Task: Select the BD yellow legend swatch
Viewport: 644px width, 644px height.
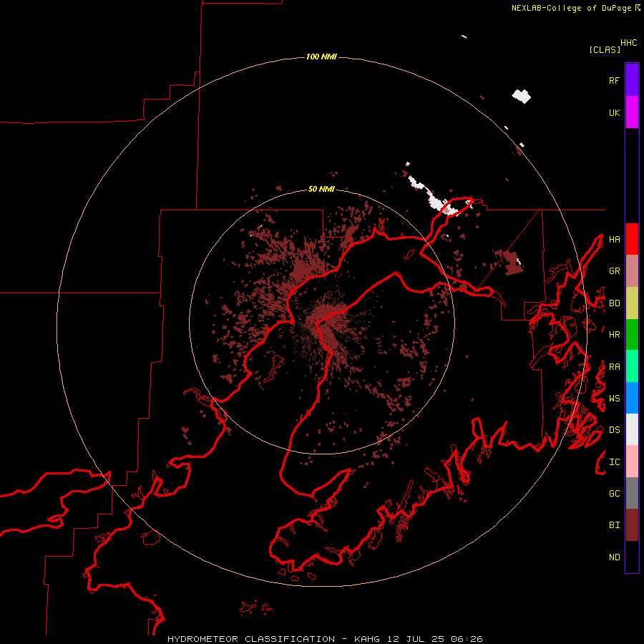Action: click(x=632, y=303)
